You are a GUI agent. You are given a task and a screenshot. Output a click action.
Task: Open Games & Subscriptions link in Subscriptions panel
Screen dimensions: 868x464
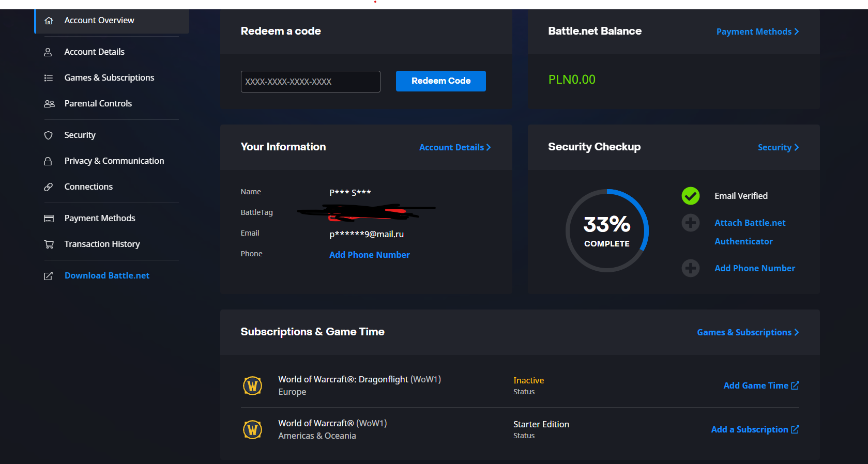pos(744,332)
